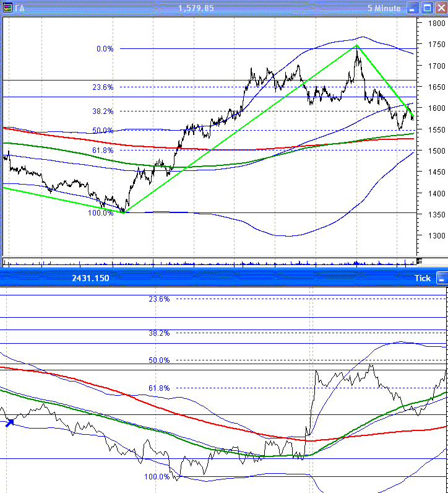The height and width of the screenshot is (493, 448).
Task: Minimize the Tick chart window
Action: pos(441,278)
